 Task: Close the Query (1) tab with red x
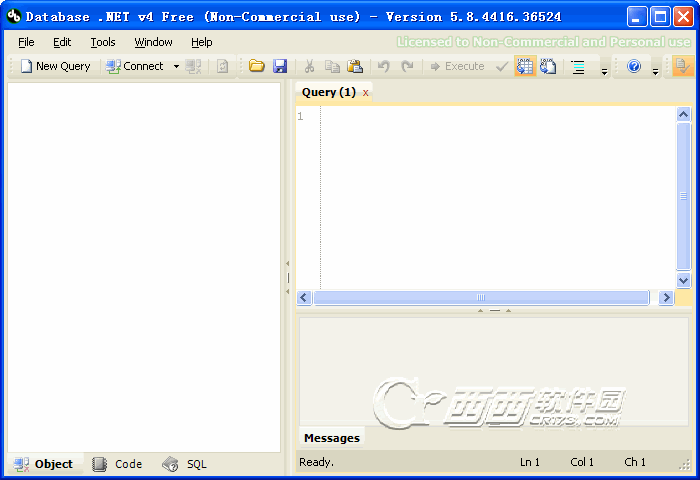click(366, 93)
